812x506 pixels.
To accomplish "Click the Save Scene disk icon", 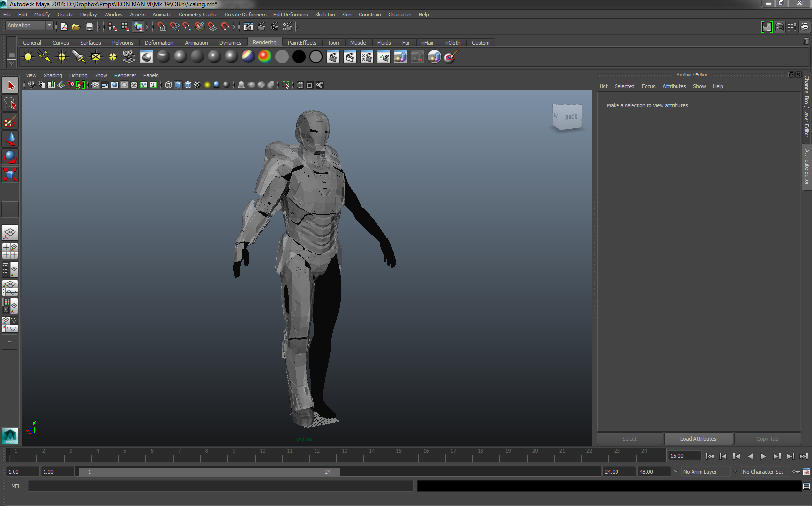I will [x=89, y=27].
